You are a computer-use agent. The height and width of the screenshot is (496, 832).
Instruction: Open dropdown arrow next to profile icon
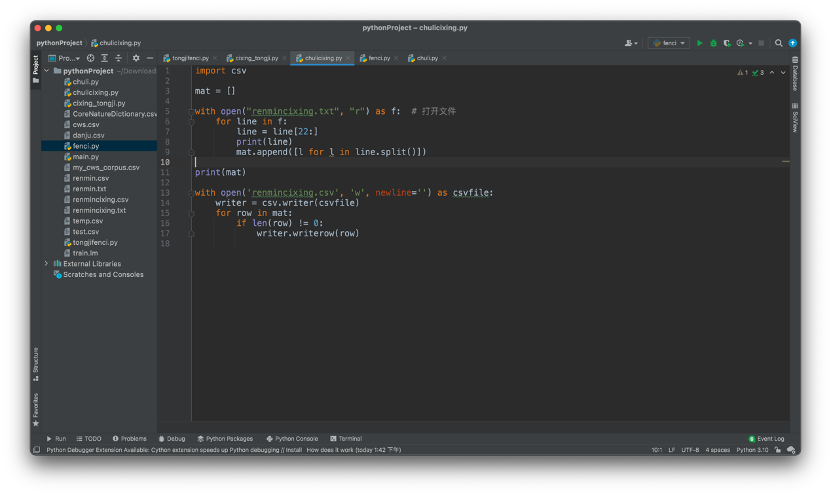pyautogui.click(x=750, y=43)
